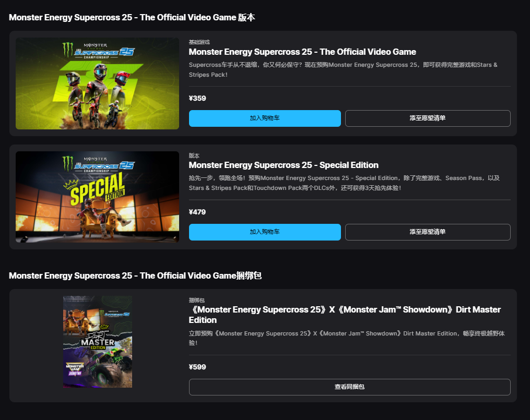Add the base game to cart (¥359)
Viewport: 530px width, 420px height.
(x=265, y=118)
